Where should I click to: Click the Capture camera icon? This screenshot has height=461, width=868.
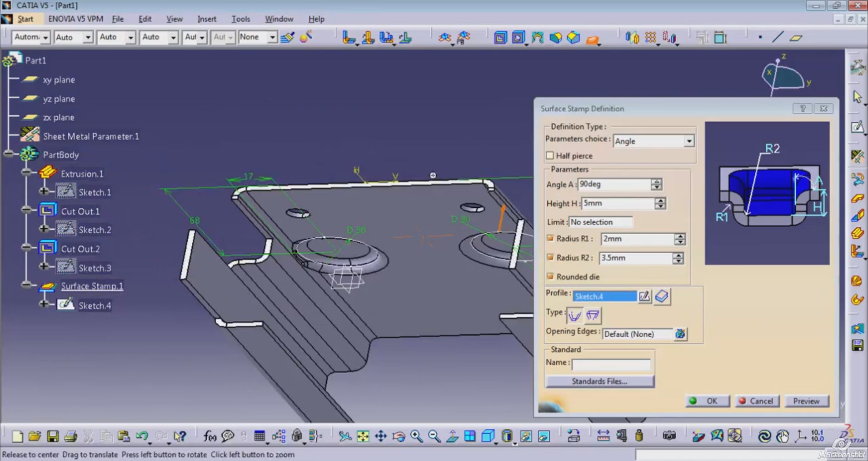tap(669, 436)
